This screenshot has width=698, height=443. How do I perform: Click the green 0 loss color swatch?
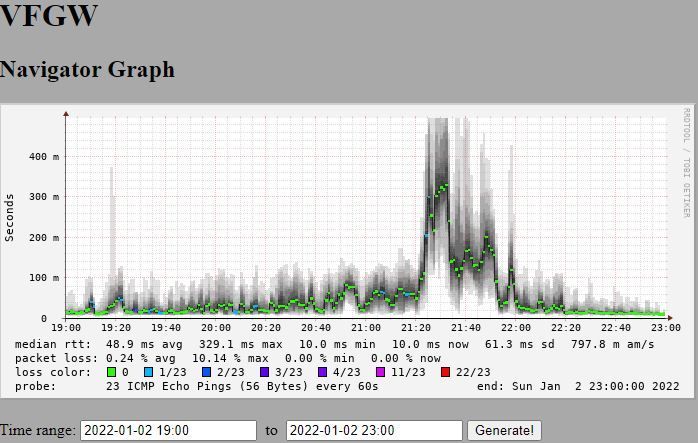[x=111, y=372]
